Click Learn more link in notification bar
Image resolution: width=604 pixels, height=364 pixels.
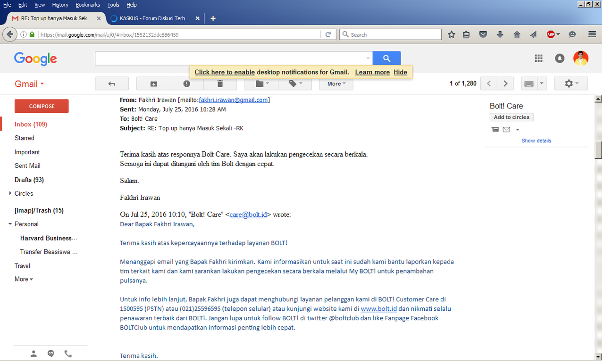[x=372, y=72]
